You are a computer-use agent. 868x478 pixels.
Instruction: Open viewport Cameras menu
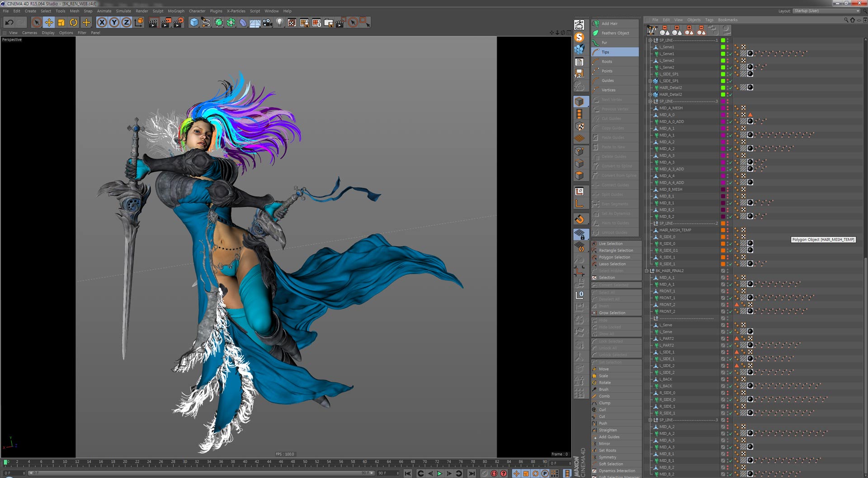[x=29, y=33]
